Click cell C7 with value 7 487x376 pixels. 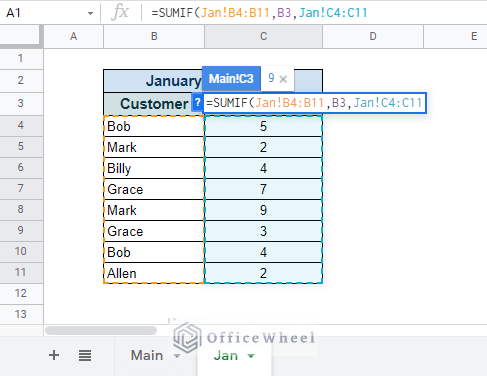point(263,189)
